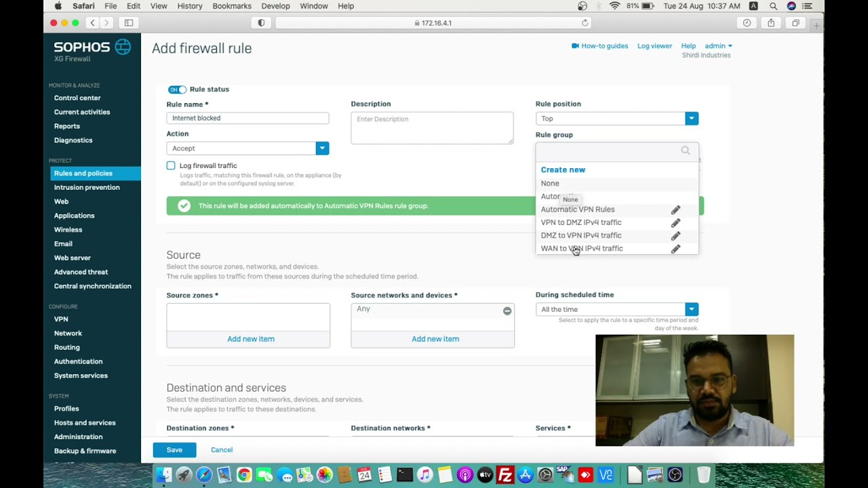This screenshot has height=488, width=868.
Task: Open Safari tab overview icon
Action: click(x=795, y=23)
